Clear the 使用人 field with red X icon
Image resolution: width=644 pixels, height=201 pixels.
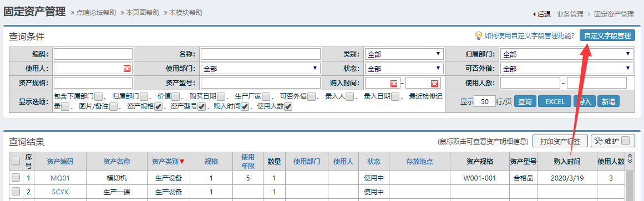[x=128, y=69]
